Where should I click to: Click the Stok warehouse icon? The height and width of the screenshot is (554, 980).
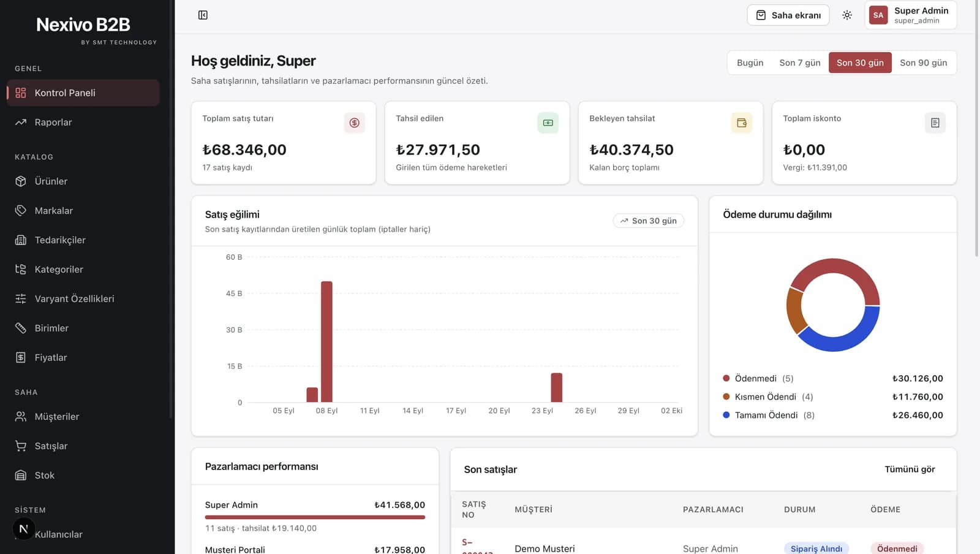(x=21, y=475)
